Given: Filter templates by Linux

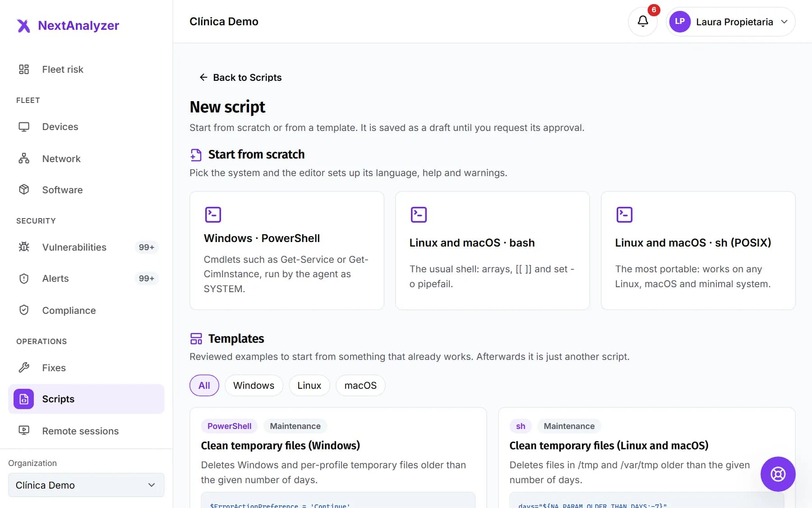Looking at the screenshot, I should pyautogui.click(x=309, y=386).
